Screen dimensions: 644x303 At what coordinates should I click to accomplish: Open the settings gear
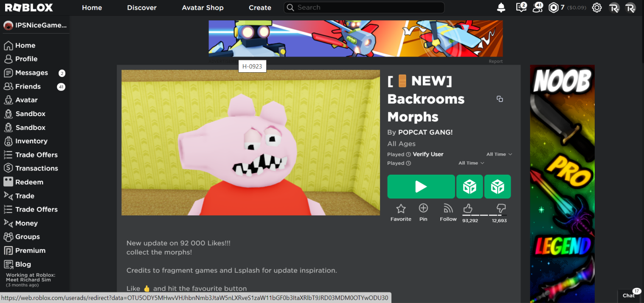(x=597, y=8)
